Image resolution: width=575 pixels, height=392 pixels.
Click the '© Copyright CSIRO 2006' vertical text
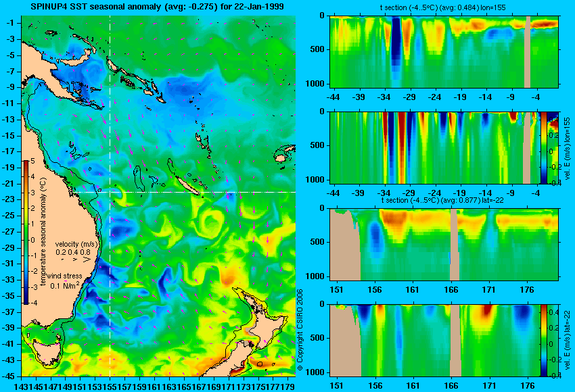(x=300, y=330)
